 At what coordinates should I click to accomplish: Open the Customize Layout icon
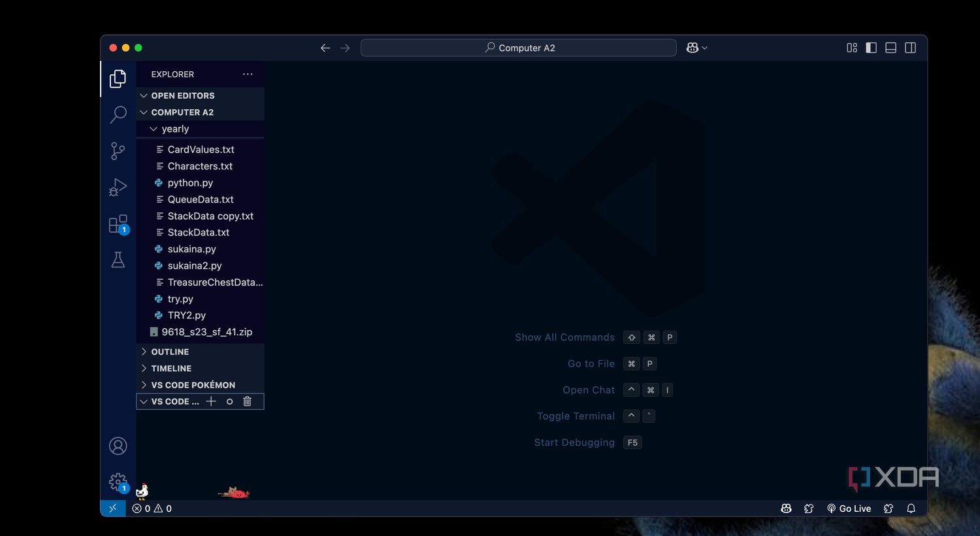tap(852, 48)
